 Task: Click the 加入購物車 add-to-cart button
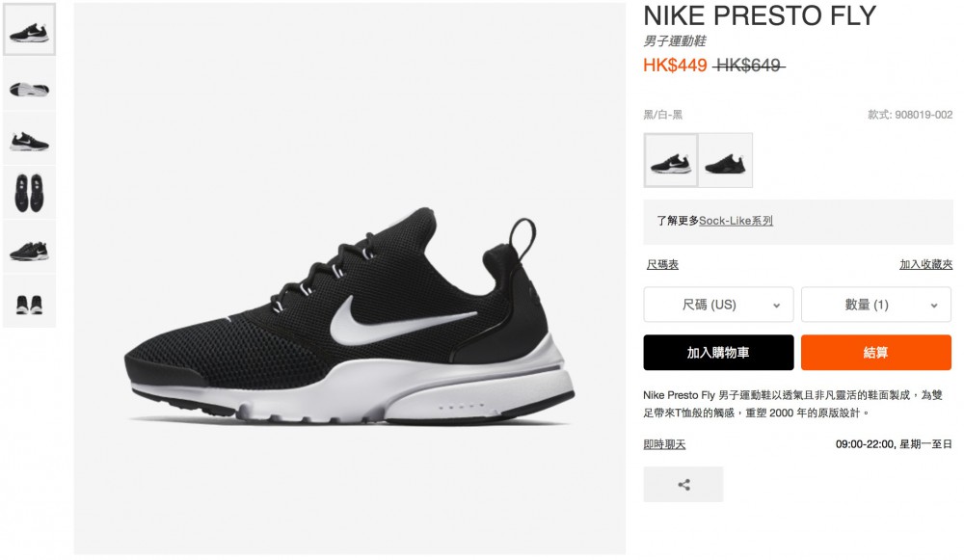pos(718,352)
